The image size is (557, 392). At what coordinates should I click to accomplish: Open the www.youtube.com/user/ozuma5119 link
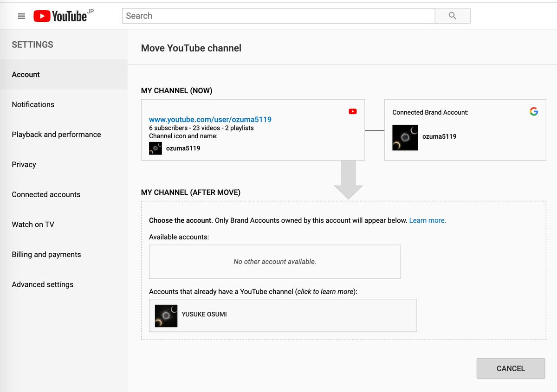point(210,119)
